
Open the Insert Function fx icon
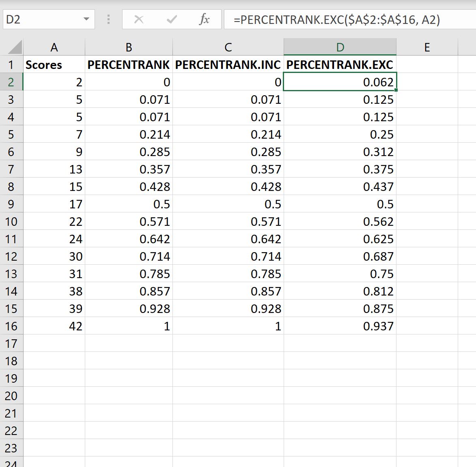pyautogui.click(x=204, y=19)
